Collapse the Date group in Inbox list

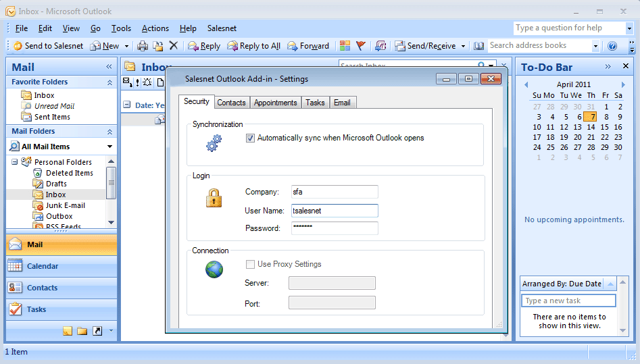[x=127, y=105]
